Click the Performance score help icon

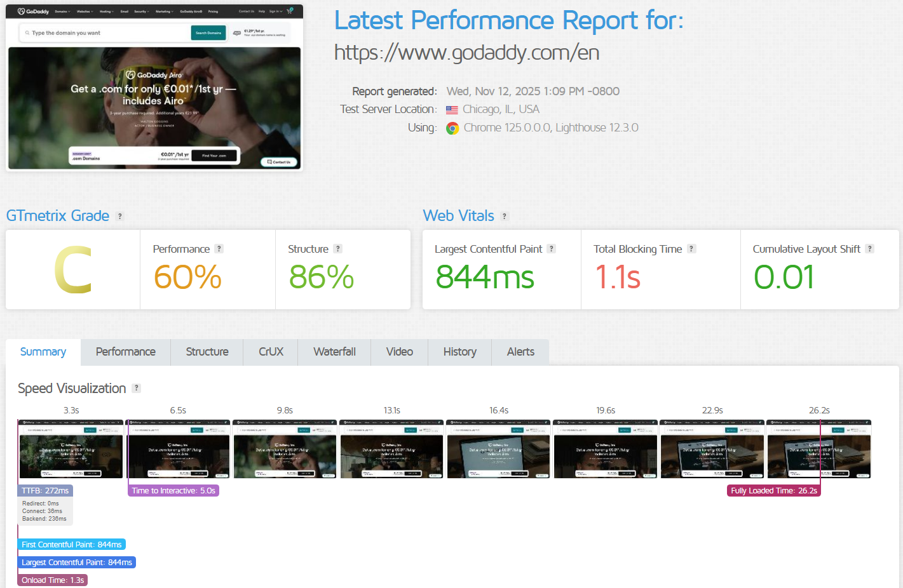click(219, 249)
